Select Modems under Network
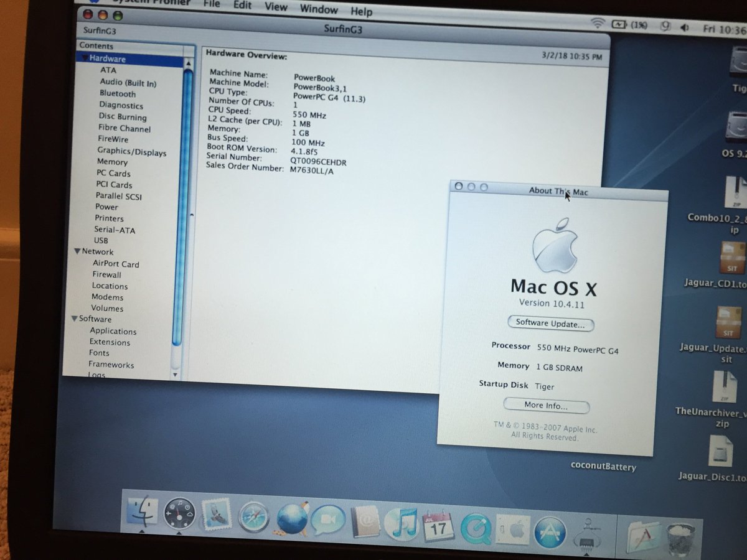747x560 pixels. click(x=107, y=297)
